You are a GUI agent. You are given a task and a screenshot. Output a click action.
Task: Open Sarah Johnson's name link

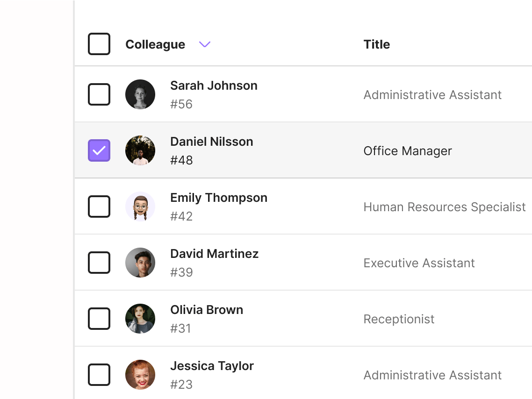[x=214, y=85]
